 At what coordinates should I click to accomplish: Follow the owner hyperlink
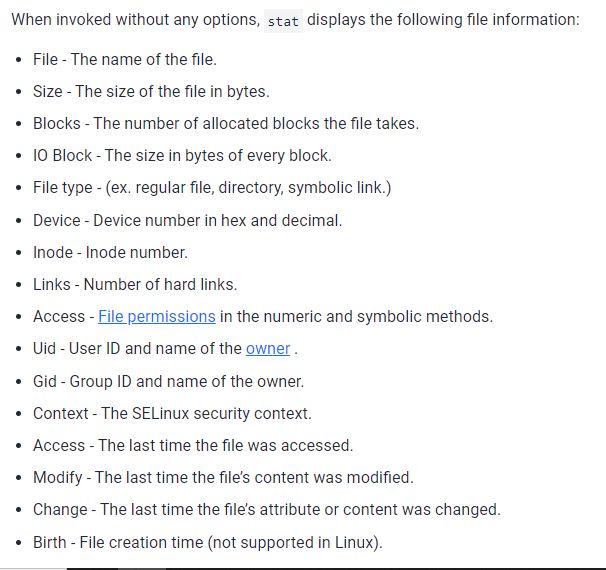(x=267, y=349)
